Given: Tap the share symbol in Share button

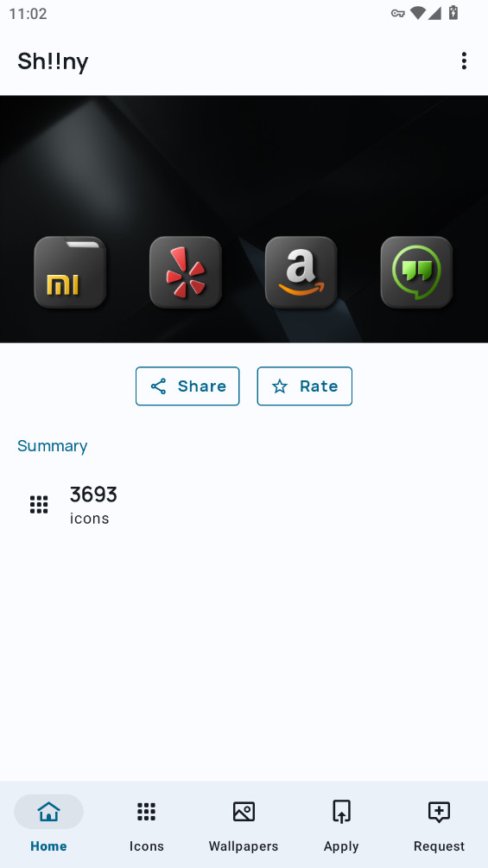Looking at the screenshot, I should pyautogui.click(x=159, y=386).
